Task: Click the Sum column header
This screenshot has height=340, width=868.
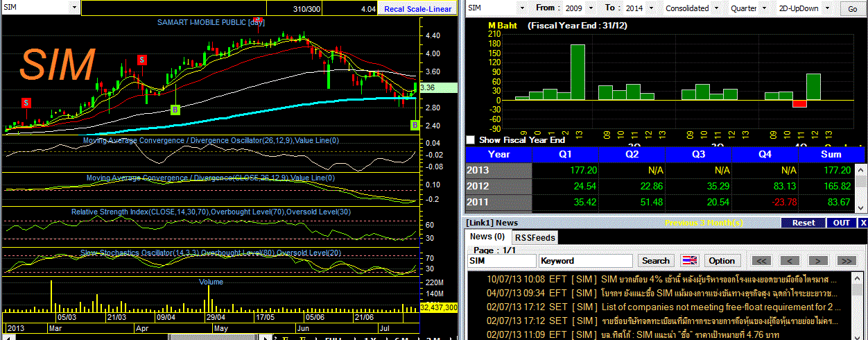Action: 830,154
